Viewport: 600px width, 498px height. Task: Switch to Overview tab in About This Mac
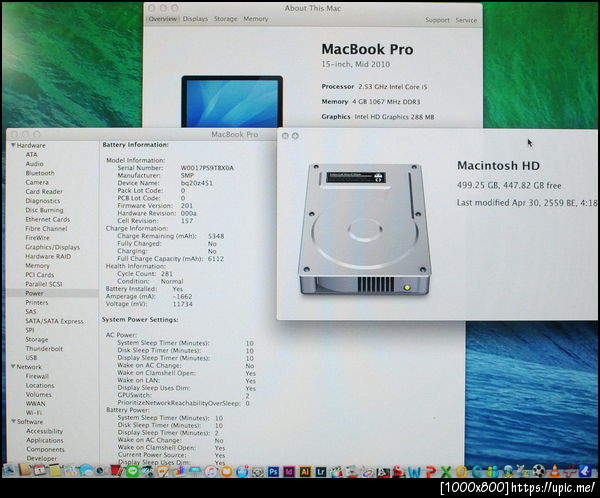pyautogui.click(x=163, y=19)
